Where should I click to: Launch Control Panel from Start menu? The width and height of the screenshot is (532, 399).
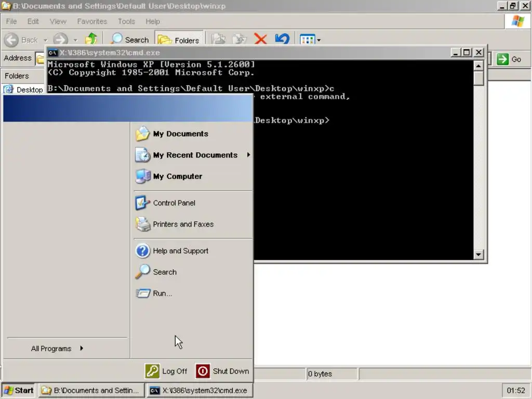[193, 203]
